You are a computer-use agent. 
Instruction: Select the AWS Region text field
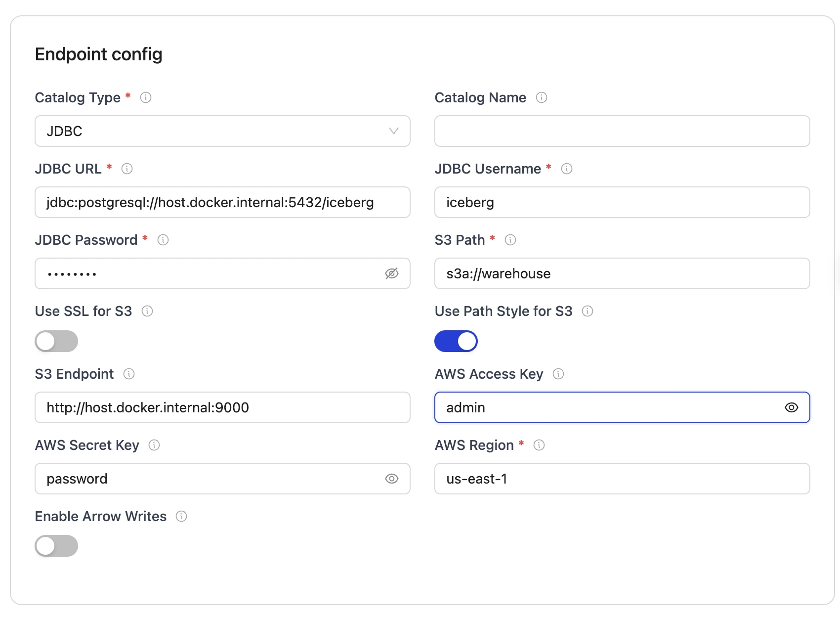[622, 479]
